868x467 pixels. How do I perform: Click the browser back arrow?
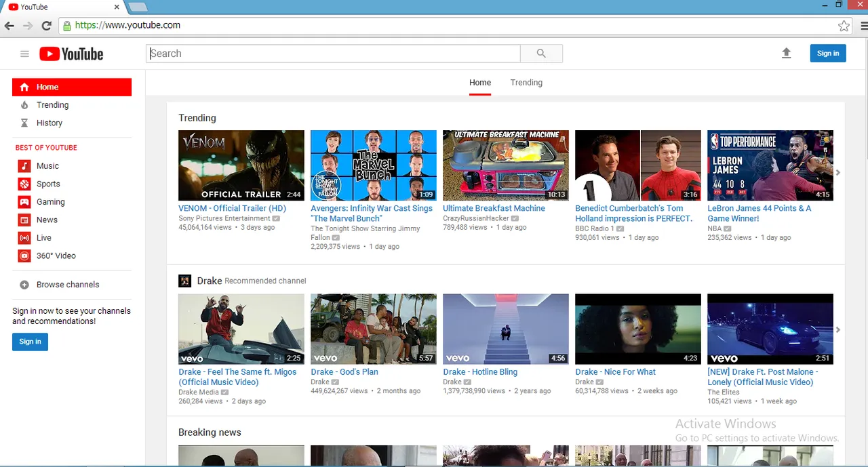click(9, 26)
